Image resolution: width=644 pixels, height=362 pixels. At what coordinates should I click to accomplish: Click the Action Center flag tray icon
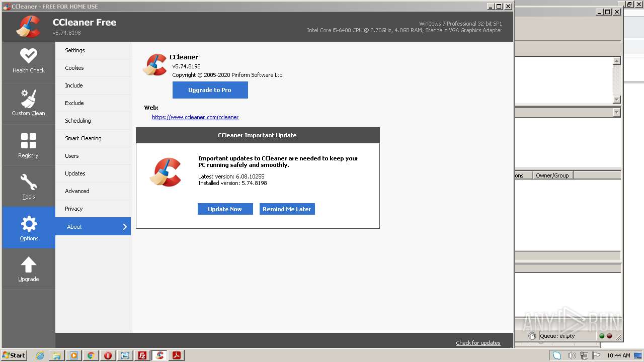(596, 355)
